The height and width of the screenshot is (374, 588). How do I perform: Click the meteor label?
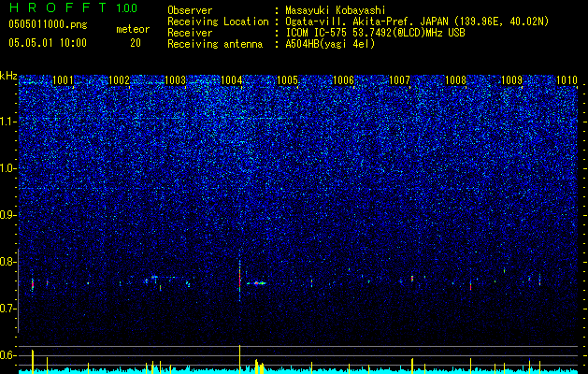(x=133, y=29)
